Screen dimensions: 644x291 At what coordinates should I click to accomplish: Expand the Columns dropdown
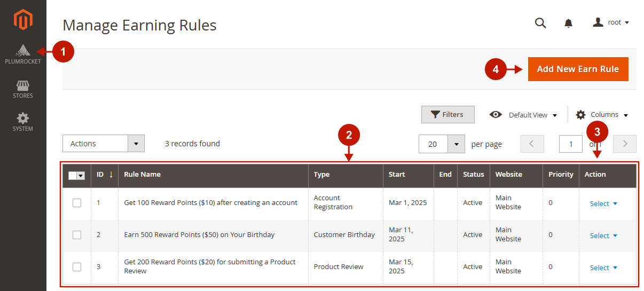(602, 115)
